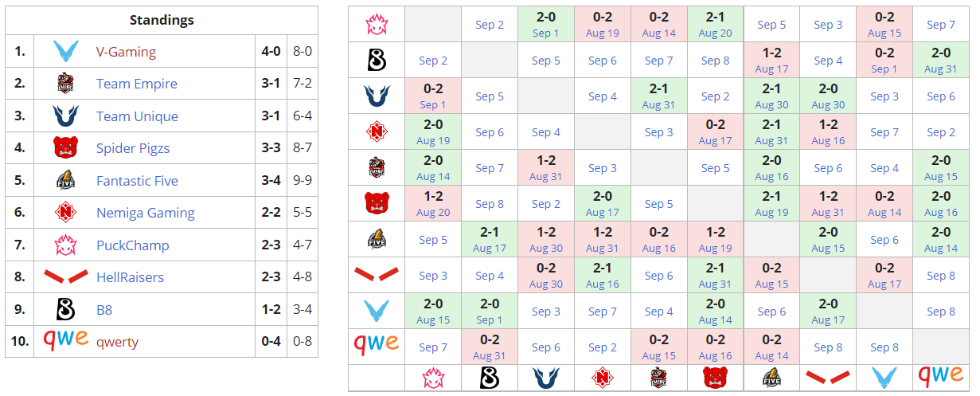Select HellRaisers logo in crosstable's left column
The image size is (980, 396).
[x=377, y=275]
